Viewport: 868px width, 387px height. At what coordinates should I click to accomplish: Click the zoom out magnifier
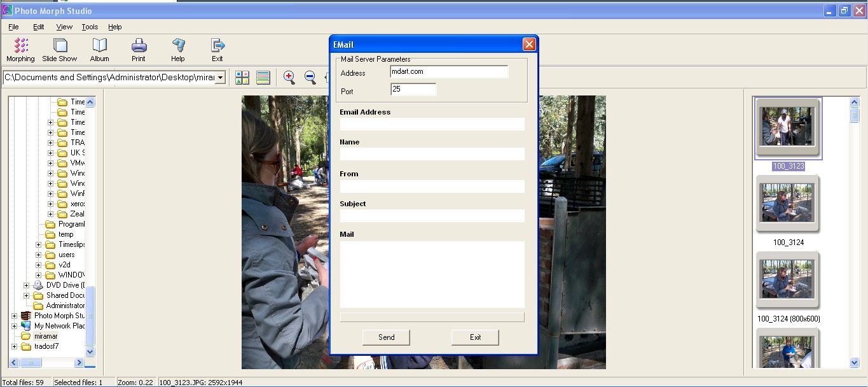[x=310, y=78]
